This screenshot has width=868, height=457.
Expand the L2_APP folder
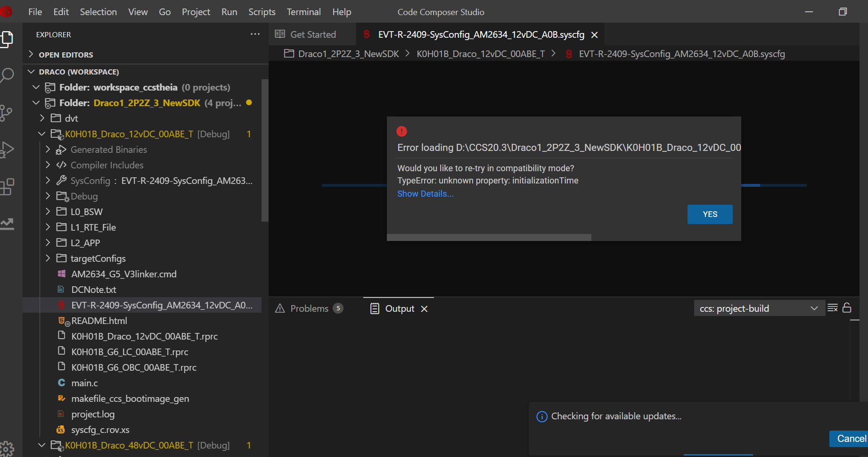48,243
